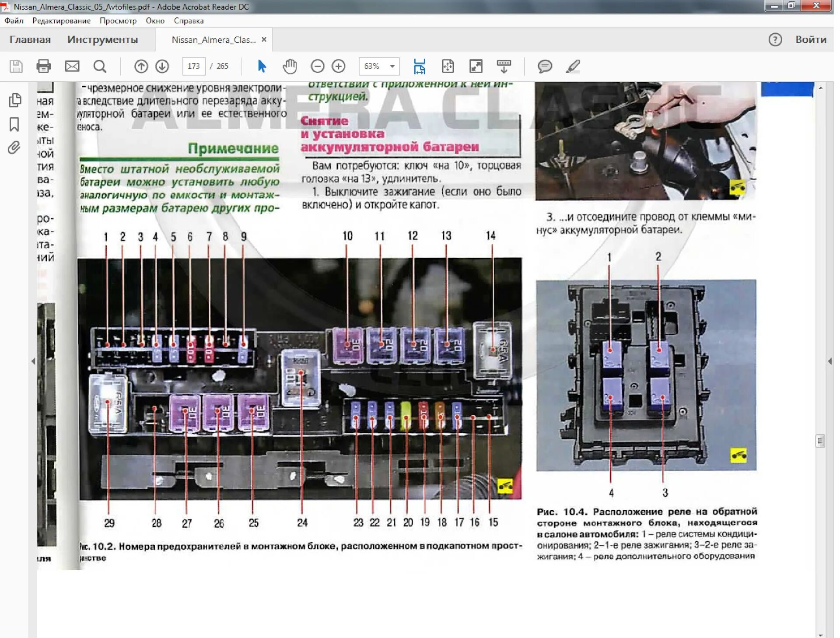This screenshot has width=840, height=638.
Task: Open read mode keyboard-arrow icon
Action: click(x=504, y=67)
